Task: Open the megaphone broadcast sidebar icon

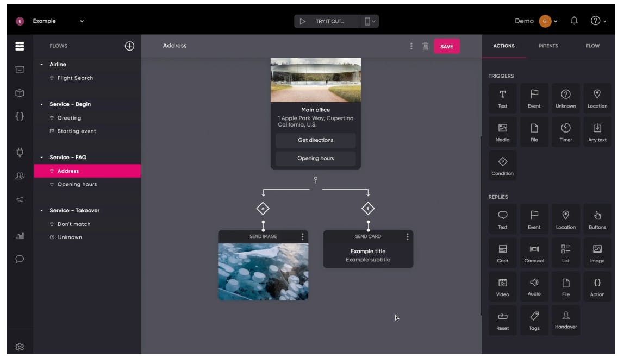Action: click(x=20, y=199)
